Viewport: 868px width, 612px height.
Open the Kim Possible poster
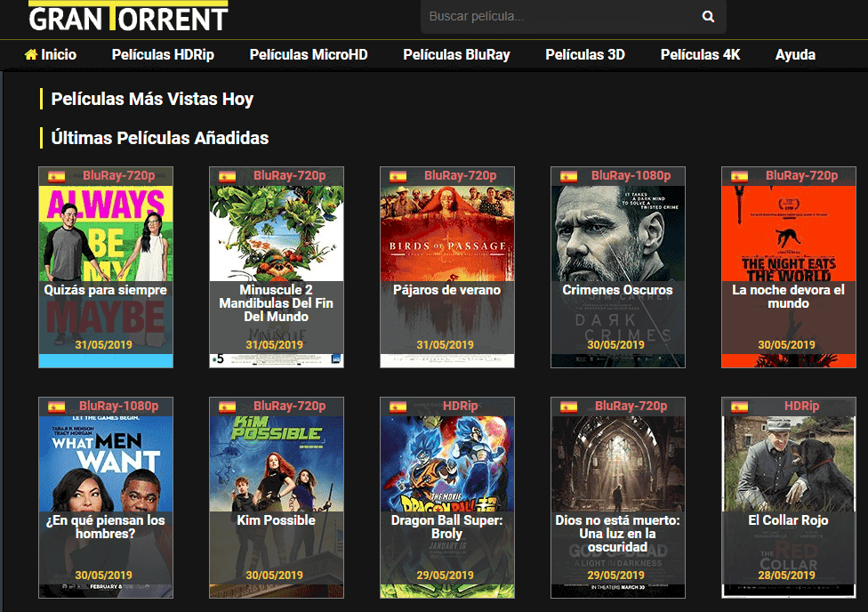tap(277, 497)
